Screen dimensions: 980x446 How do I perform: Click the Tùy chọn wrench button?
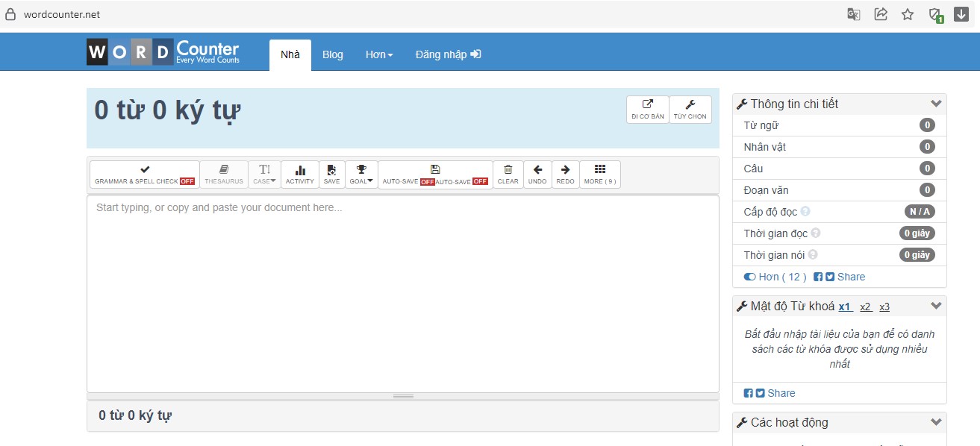point(690,109)
